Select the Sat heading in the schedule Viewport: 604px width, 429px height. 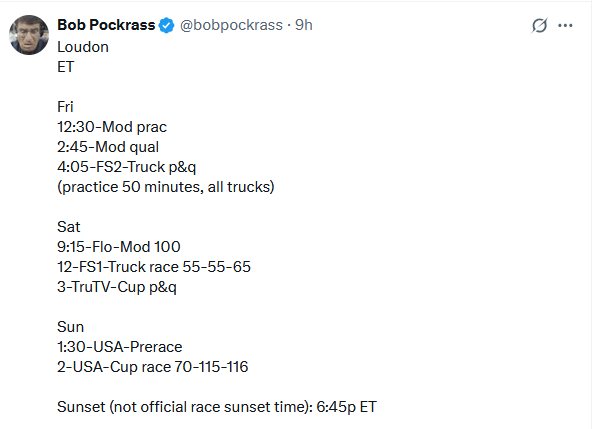[69, 227]
